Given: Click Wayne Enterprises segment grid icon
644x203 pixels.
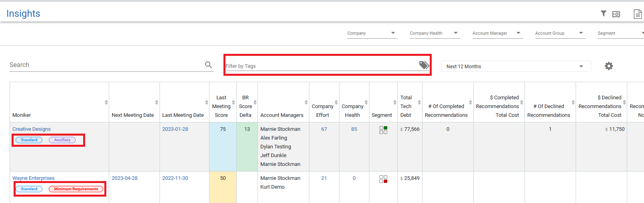Looking at the screenshot, I should coord(383,179).
